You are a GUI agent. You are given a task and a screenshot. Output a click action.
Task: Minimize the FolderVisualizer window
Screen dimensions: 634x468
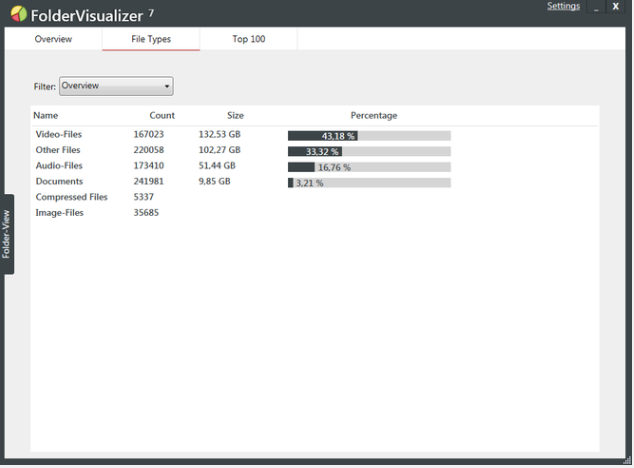coord(596,8)
